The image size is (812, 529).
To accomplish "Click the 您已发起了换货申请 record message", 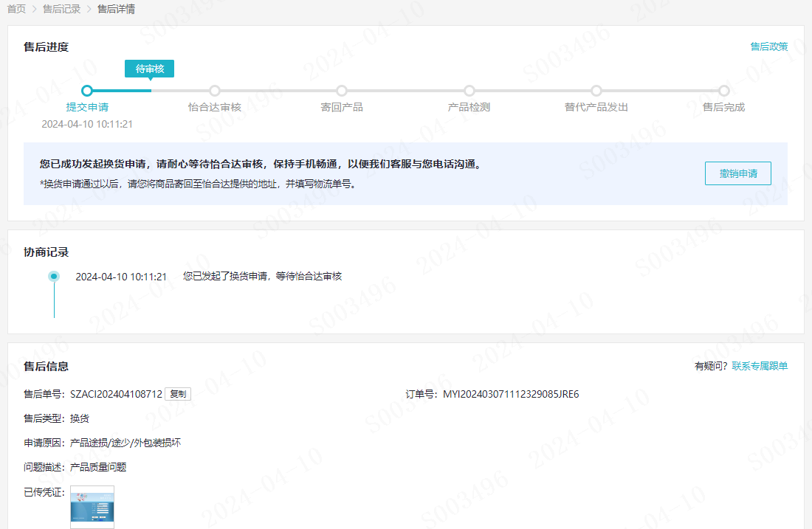I will coord(262,277).
